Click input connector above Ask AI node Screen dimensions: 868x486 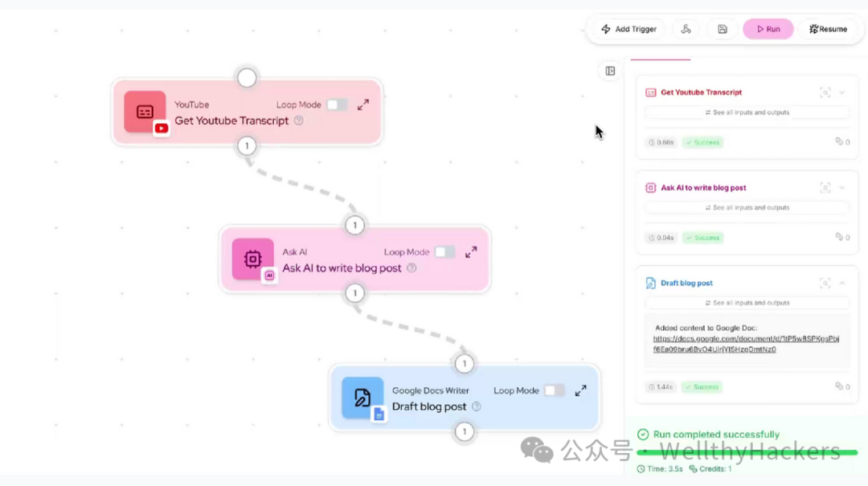355,225
